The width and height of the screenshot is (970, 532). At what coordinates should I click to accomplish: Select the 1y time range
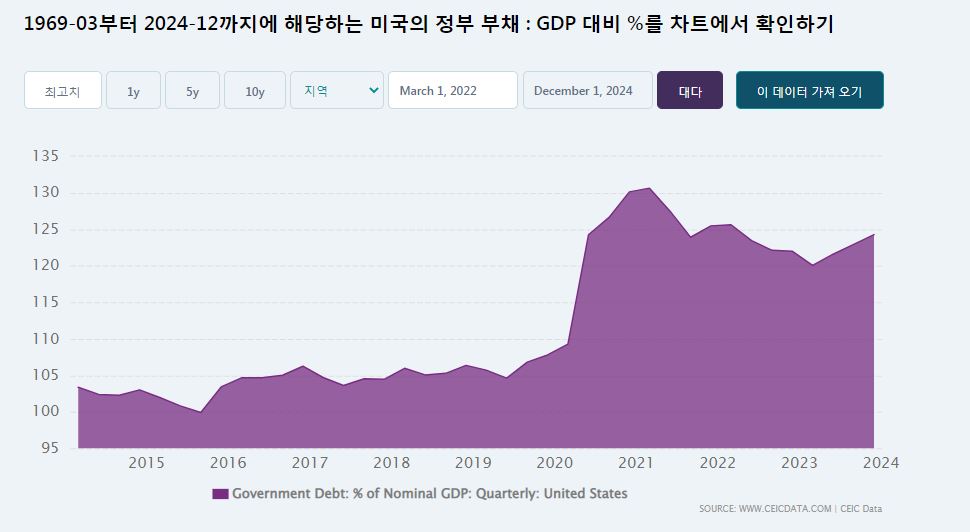click(133, 91)
